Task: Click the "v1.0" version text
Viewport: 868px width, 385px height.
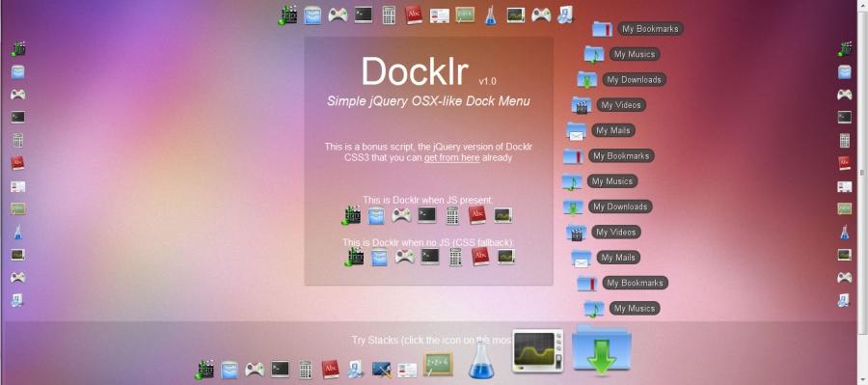Action: point(488,81)
